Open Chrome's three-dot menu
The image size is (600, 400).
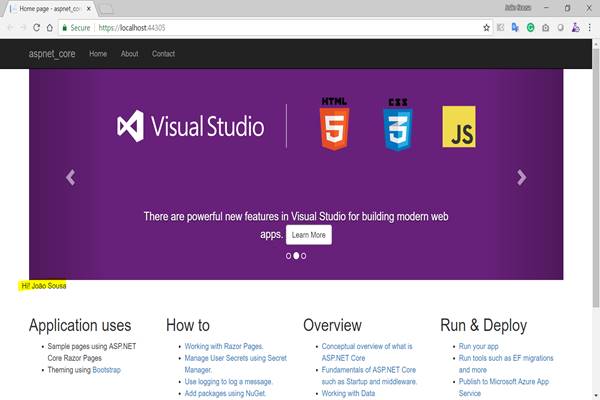(x=588, y=27)
